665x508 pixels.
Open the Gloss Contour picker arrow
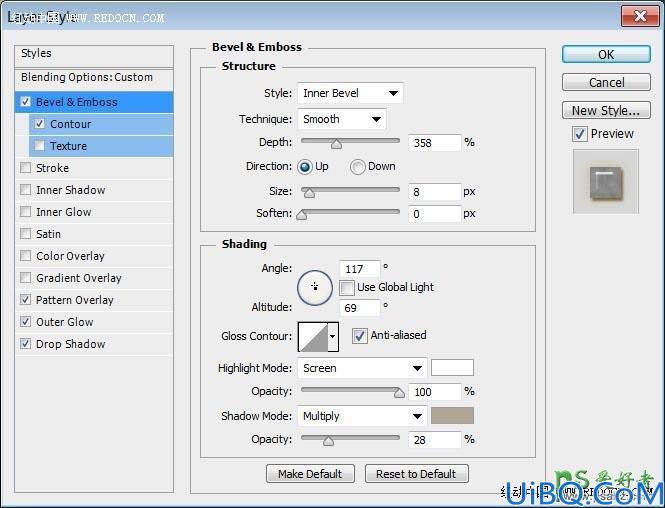tap(333, 337)
